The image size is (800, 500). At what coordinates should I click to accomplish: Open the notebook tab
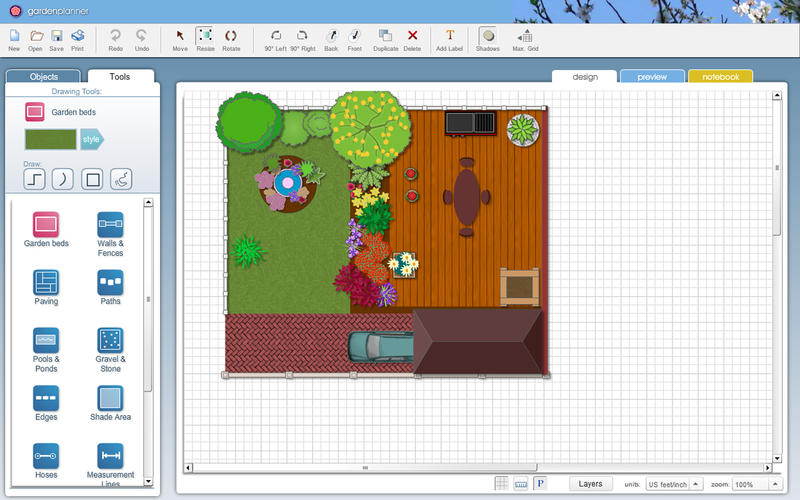(720, 76)
